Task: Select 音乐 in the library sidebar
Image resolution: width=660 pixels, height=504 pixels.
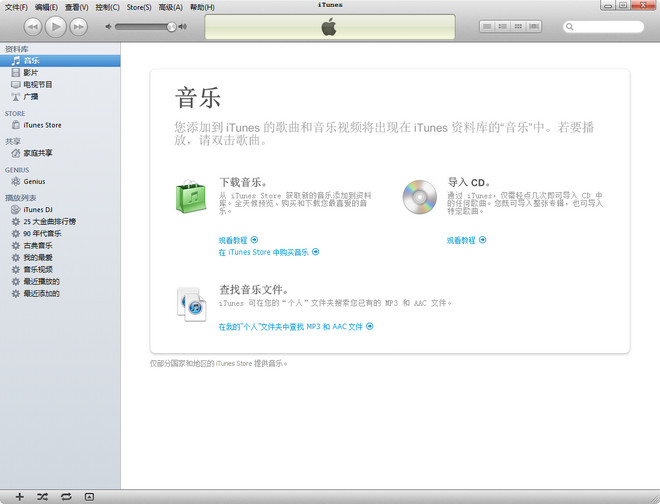Action: point(32,61)
